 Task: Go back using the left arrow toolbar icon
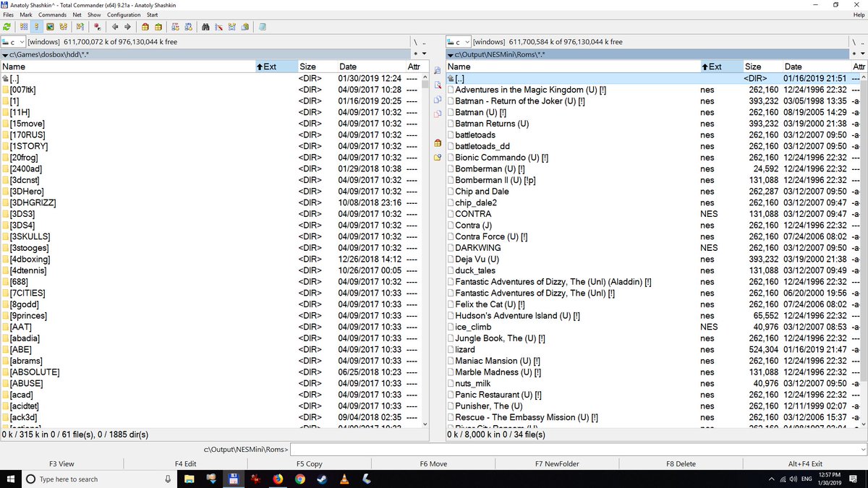115,27
